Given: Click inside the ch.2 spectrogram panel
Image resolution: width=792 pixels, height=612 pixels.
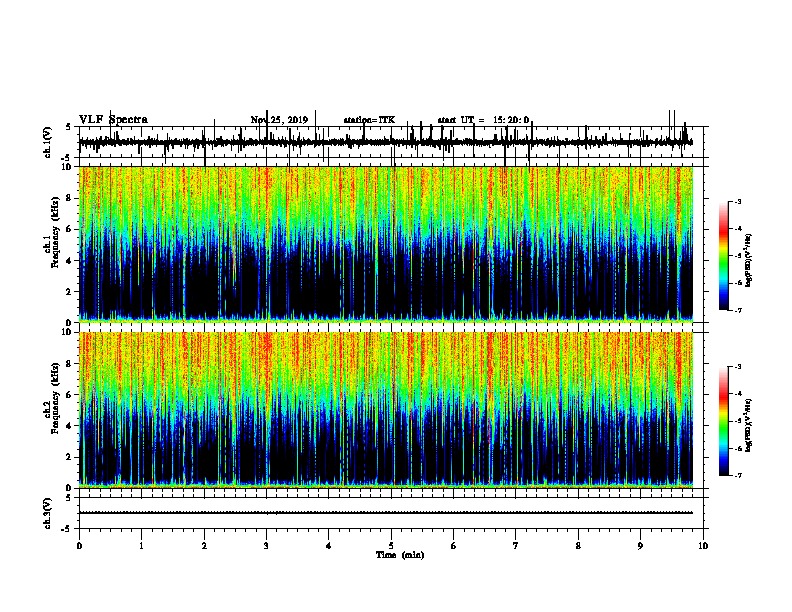Looking at the screenshot, I should [x=386, y=410].
